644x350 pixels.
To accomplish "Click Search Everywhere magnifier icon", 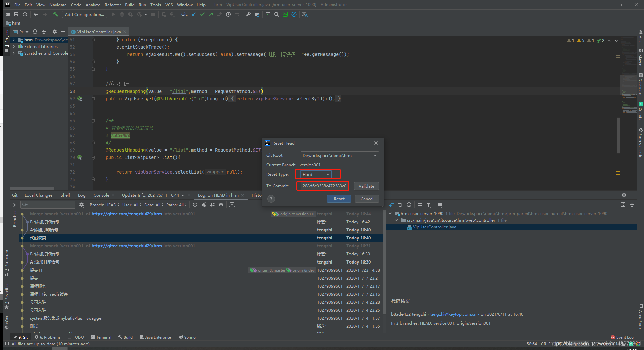I will 277,14.
